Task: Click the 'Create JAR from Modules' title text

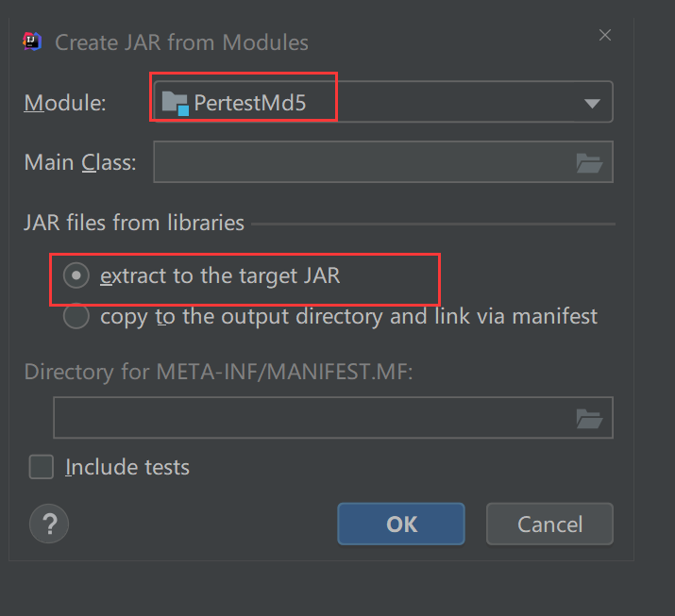Action: [181, 42]
